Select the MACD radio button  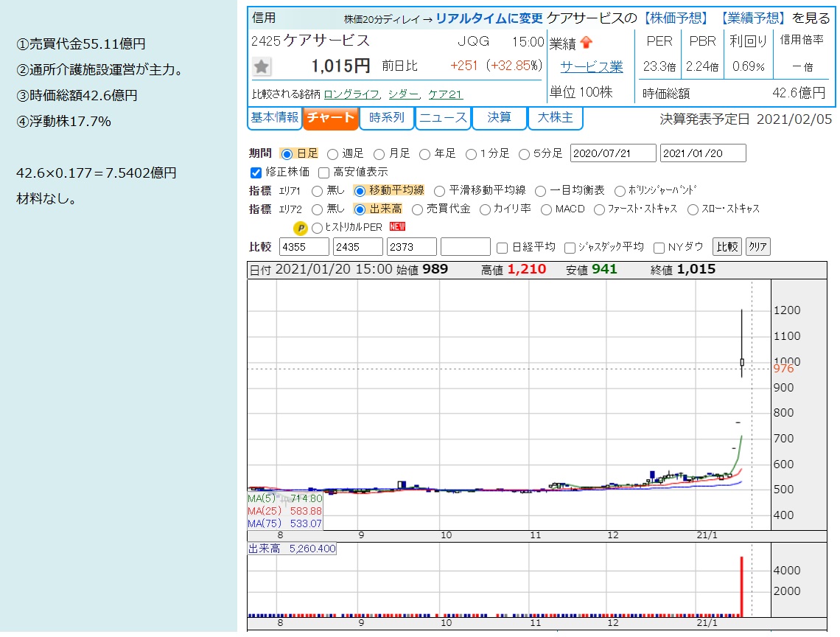click(546, 209)
